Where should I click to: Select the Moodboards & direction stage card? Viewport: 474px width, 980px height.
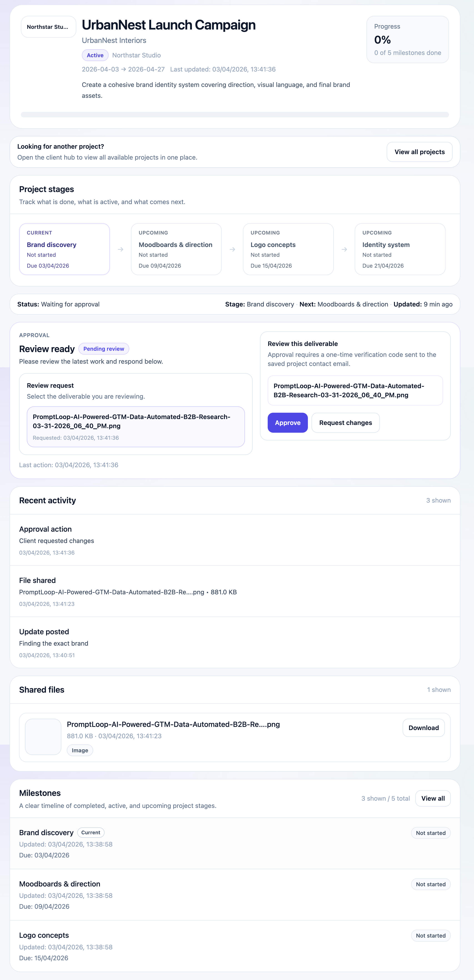coord(176,249)
